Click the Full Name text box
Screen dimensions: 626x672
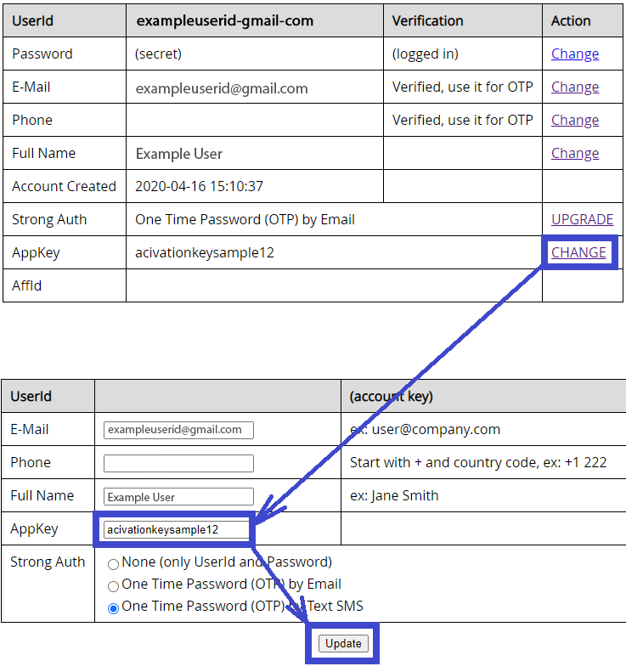[x=178, y=497]
